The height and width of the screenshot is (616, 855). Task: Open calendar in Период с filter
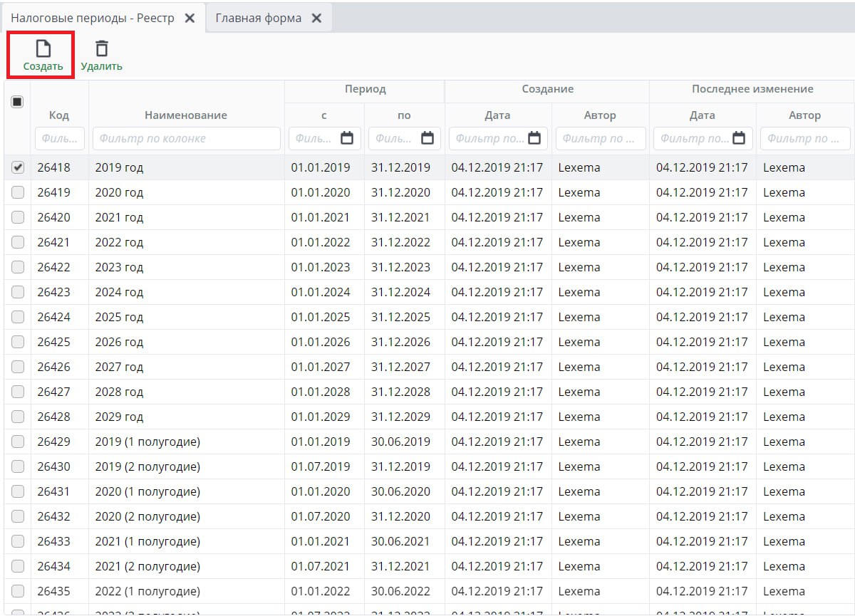click(x=347, y=138)
